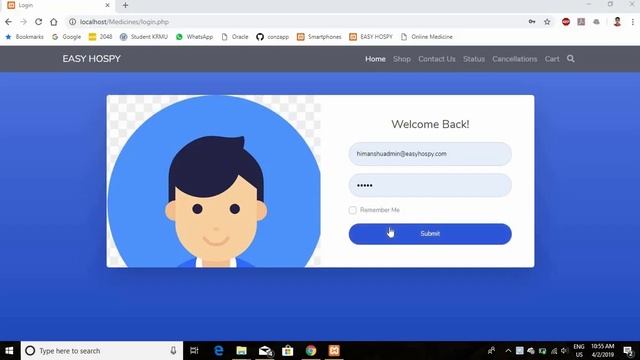The image size is (640, 360).
Task: Open the EASY HOSPY bookmark
Action: coord(371,37)
